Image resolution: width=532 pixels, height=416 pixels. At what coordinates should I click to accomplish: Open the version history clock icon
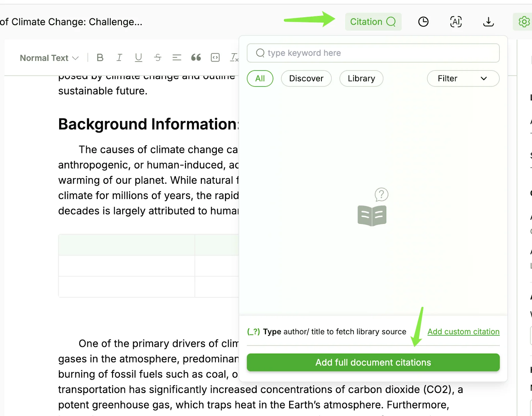(x=423, y=22)
